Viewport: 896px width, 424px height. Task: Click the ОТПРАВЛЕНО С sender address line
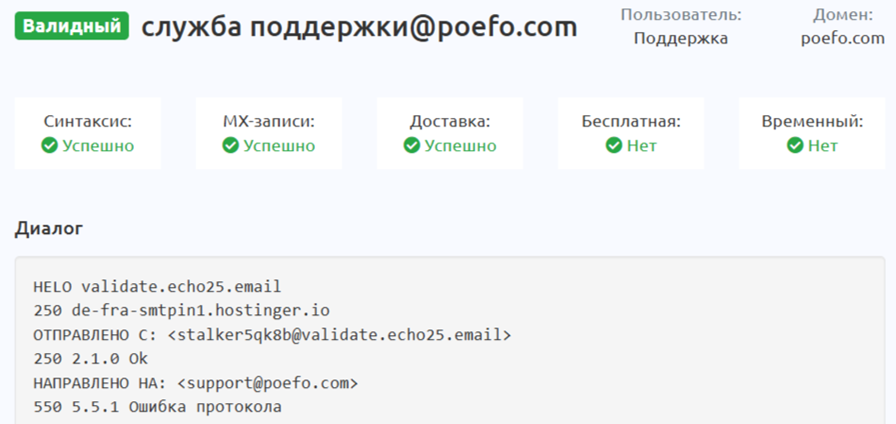272,334
